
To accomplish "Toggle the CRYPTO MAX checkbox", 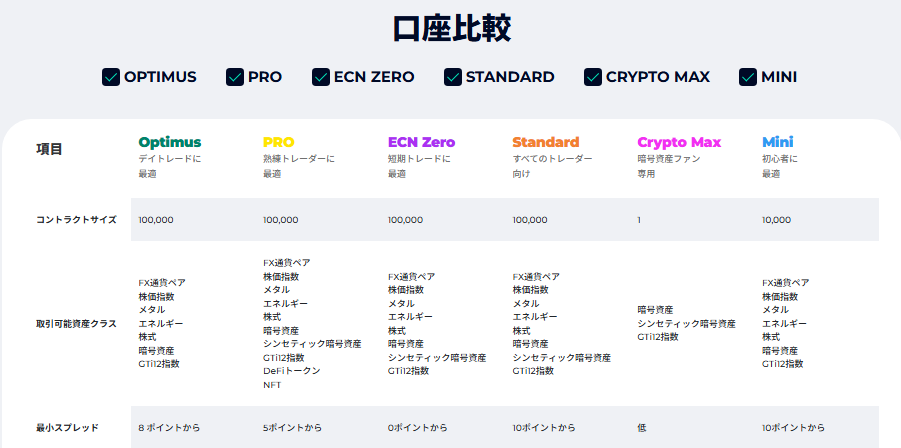I will click(593, 77).
